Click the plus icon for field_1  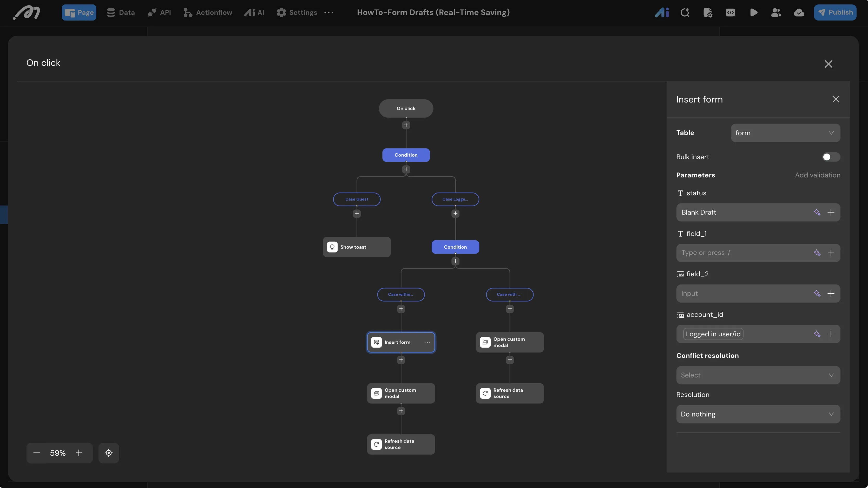831,253
